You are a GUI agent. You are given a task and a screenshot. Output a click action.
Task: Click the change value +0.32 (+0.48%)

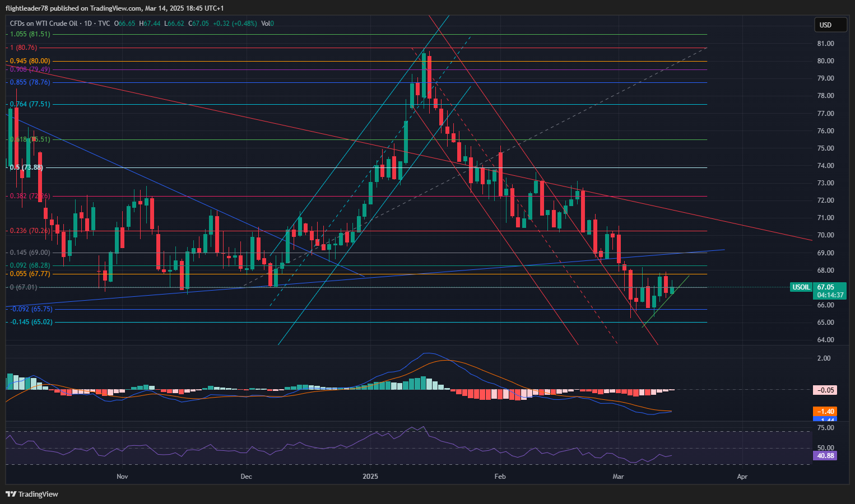pyautogui.click(x=235, y=24)
